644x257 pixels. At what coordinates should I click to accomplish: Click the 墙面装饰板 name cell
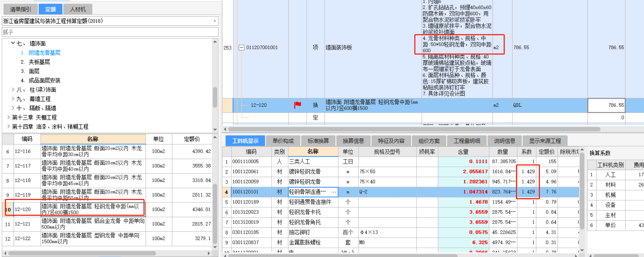pos(373,48)
